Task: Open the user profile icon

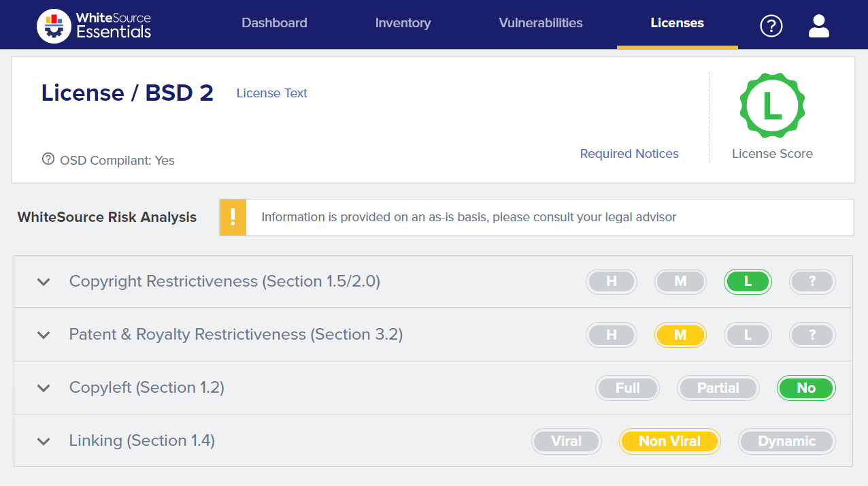Action: [818, 26]
